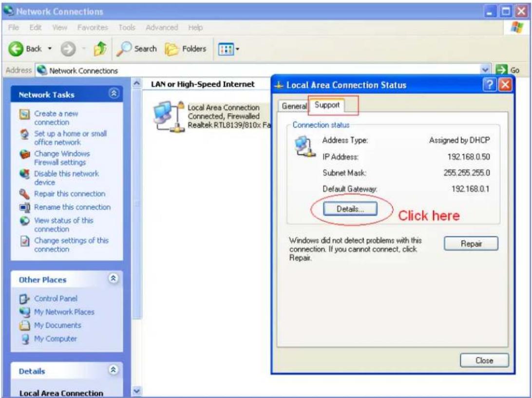Open My Network Places link
532x398 pixels.
tap(64, 312)
